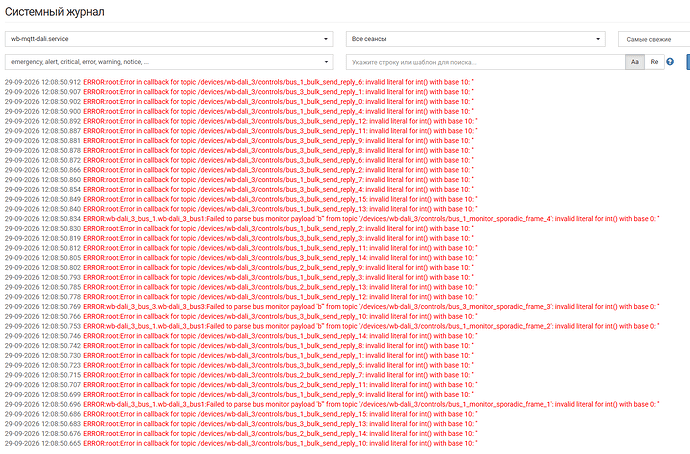The image size is (690, 454).
Task: Select log entry at 12:08:50.840 bus_1_bulk_send_reply_13
Action: (241, 209)
